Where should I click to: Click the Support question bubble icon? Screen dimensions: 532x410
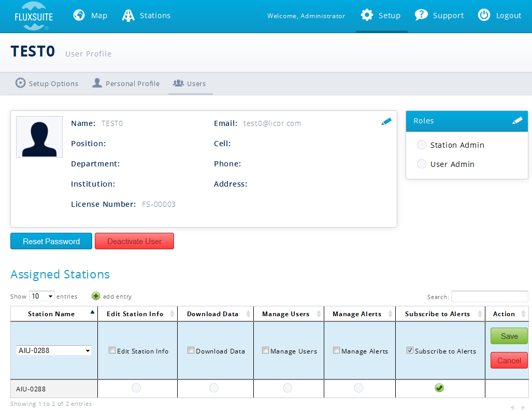(421, 15)
